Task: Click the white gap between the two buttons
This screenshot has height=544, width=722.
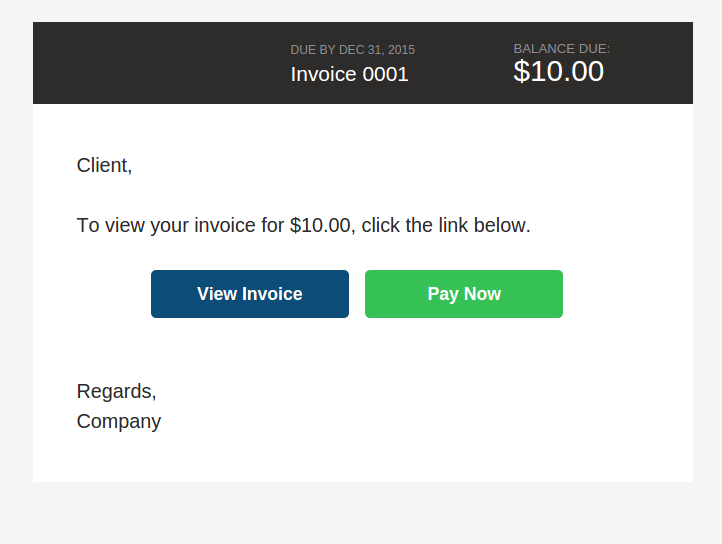Action: [357, 294]
